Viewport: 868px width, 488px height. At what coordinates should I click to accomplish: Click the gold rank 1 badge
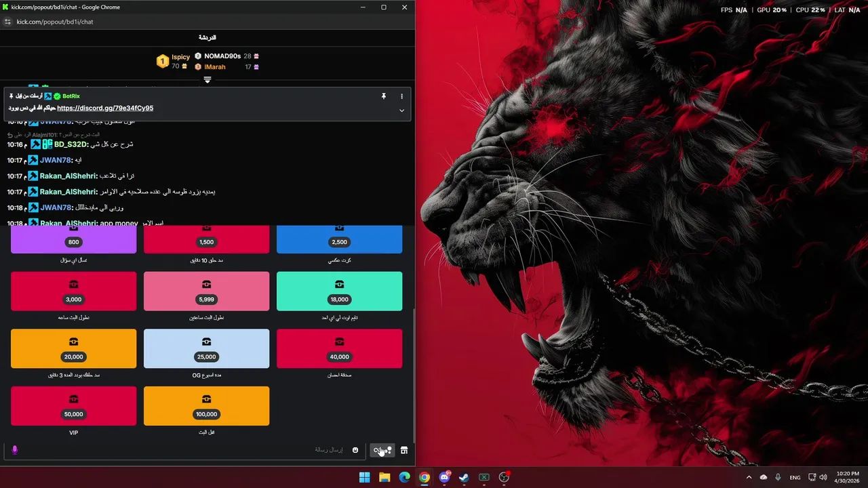162,62
